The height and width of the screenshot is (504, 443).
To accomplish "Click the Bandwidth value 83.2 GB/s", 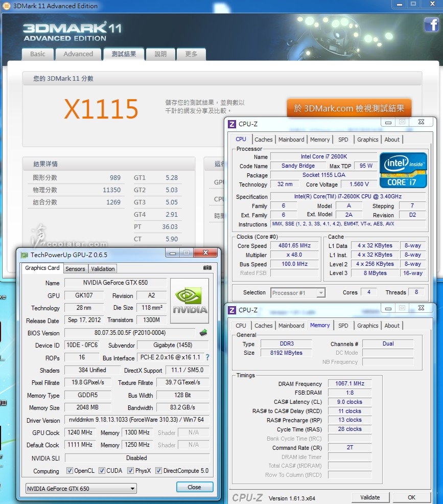I will (x=182, y=407).
